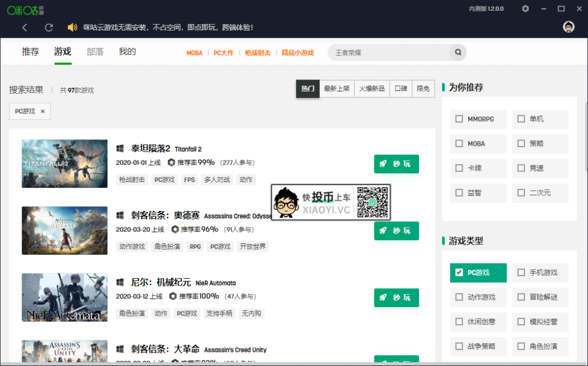Open the 枪战射击 quick link

[258, 53]
